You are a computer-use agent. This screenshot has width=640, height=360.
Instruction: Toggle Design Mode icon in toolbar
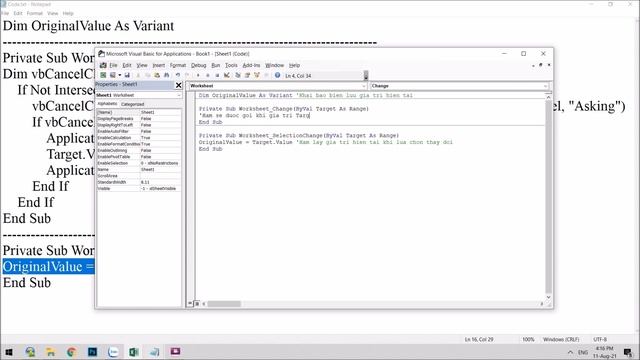coord(227,76)
